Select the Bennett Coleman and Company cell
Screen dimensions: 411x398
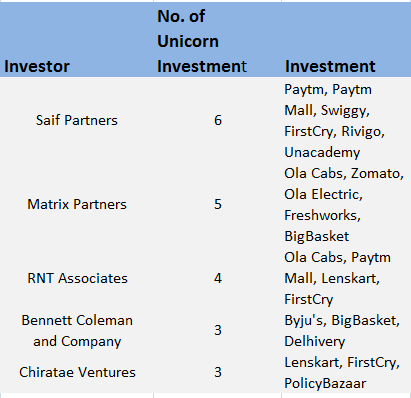77,331
